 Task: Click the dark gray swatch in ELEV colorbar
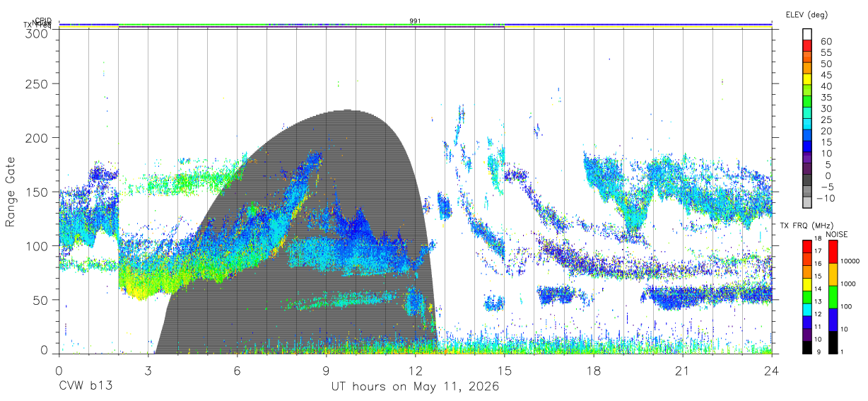[x=808, y=181]
